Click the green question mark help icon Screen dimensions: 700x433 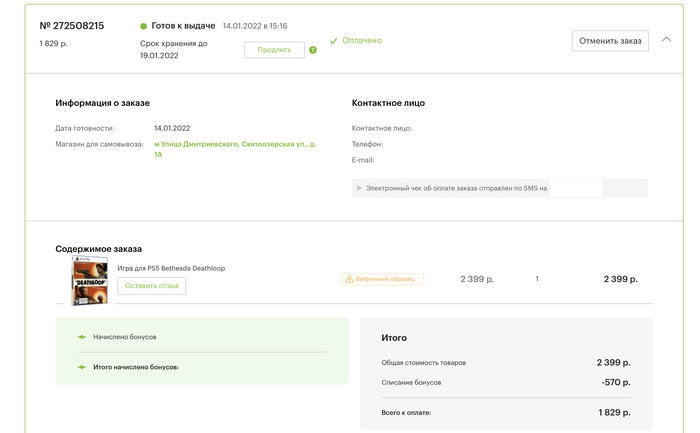313,50
